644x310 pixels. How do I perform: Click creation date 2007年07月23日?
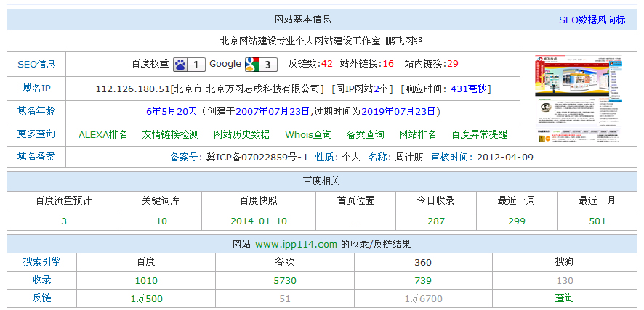click(273, 112)
